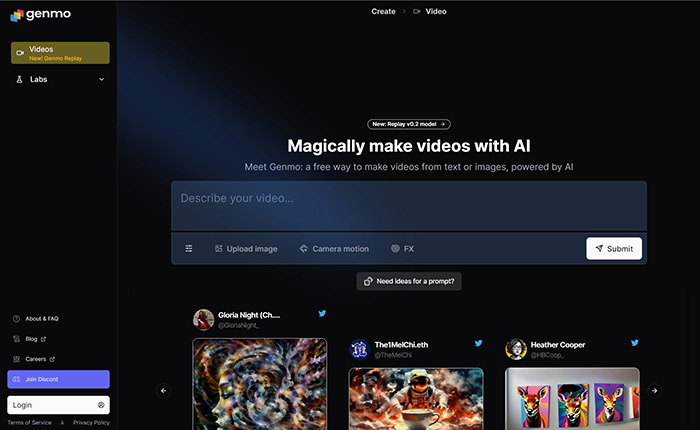Open the New: Replay v0.2 model badge
700x430 pixels.
(x=408, y=124)
